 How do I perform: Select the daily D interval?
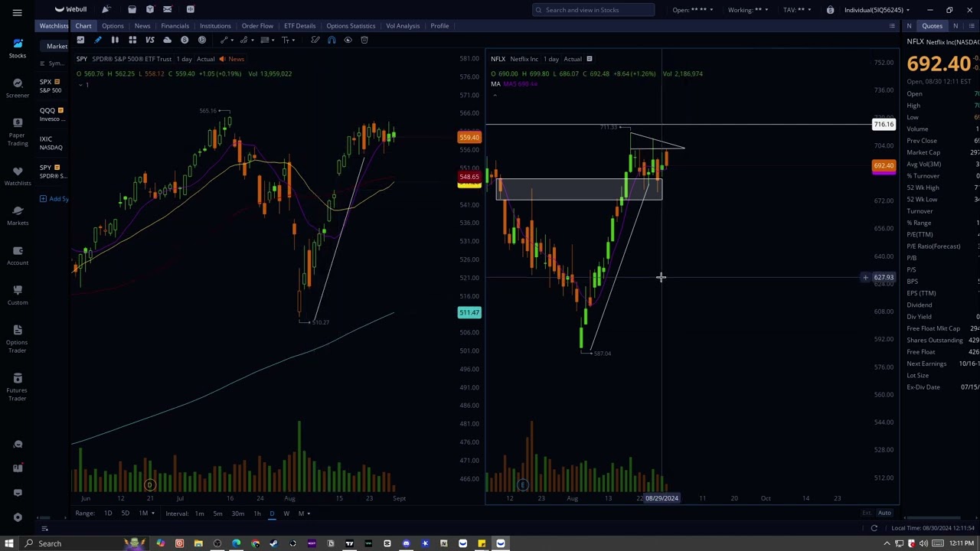272,514
